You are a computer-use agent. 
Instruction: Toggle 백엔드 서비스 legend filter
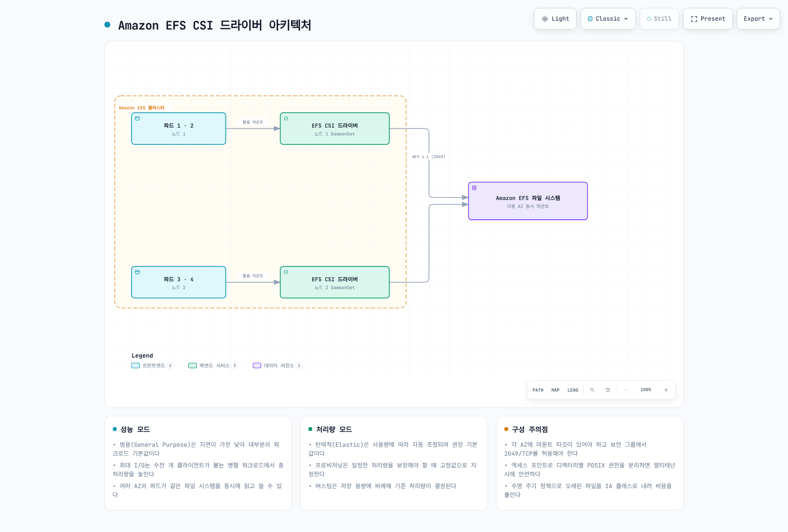point(213,366)
